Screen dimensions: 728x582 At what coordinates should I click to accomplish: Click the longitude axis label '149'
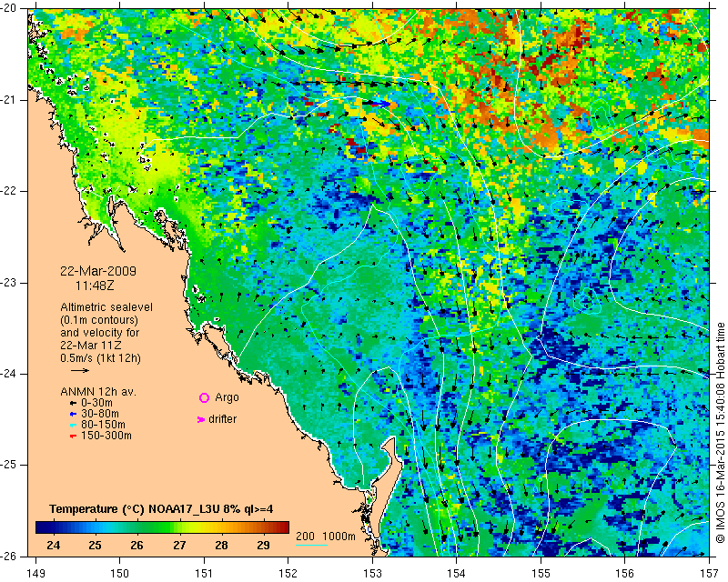pos(36,574)
